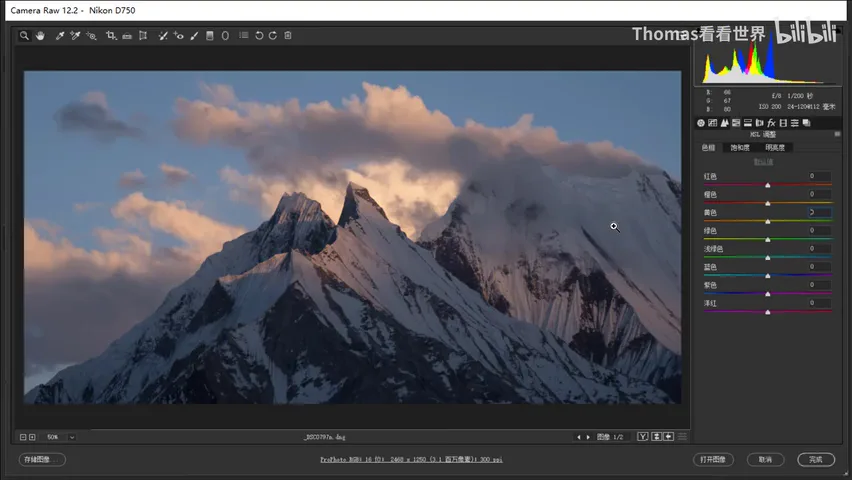Click the 完成 done button

click(816, 459)
